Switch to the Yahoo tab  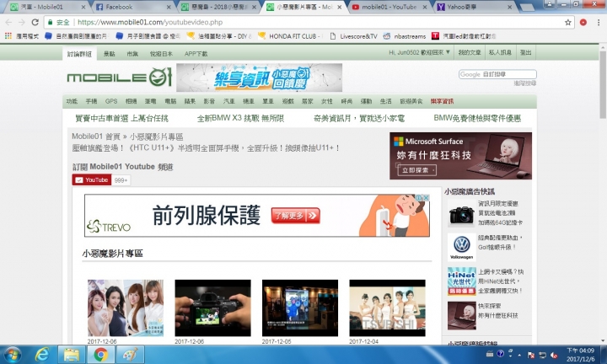tap(474, 7)
